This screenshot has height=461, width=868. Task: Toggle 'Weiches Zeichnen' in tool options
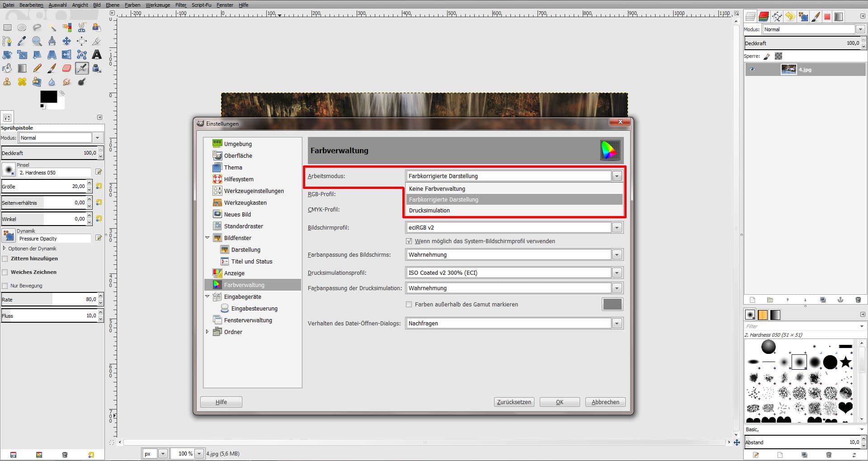[5, 272]
